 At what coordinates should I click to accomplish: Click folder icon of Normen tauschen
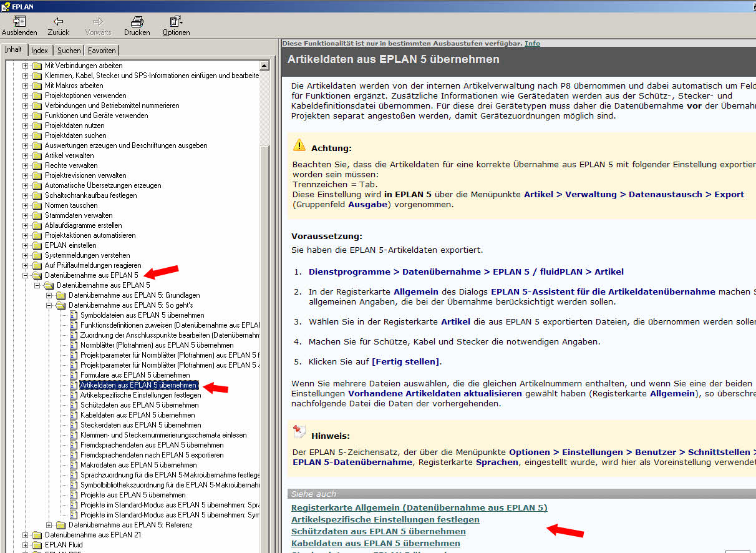click(x=37, y=205)
